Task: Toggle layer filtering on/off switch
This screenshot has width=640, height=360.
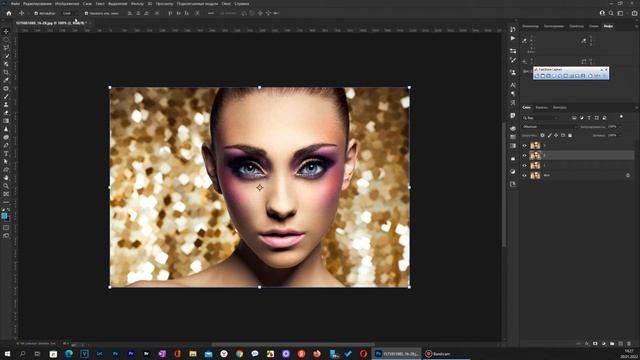Action: coord(621,117)
